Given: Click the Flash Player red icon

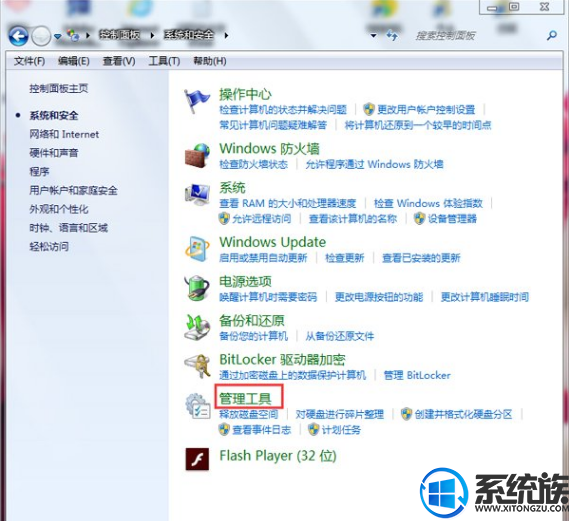Looking at the screenshot, I should [197, 459].
